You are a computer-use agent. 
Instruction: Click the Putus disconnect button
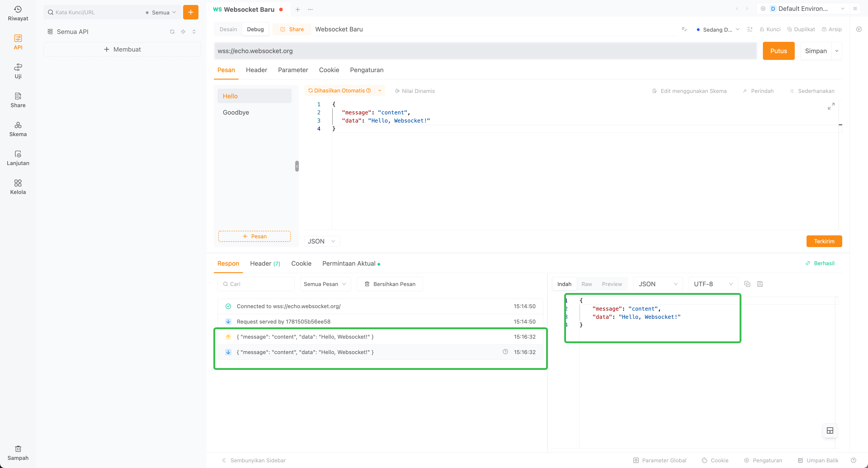(x=778, y=51)
